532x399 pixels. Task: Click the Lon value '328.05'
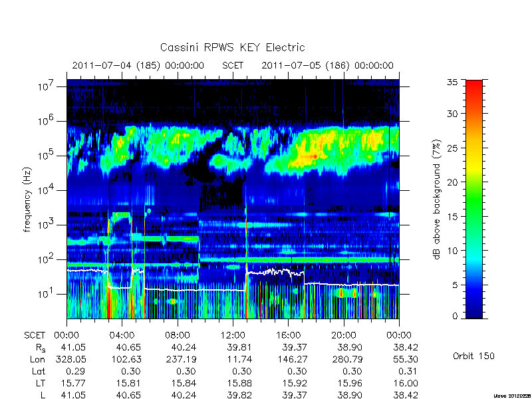point(70,359)
